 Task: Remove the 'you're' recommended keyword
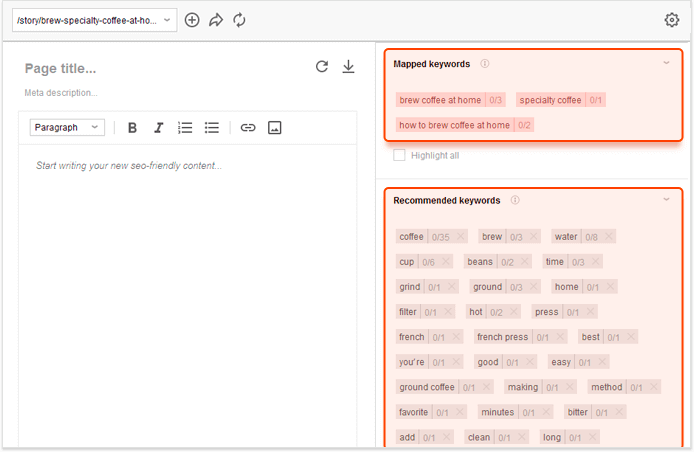(x=456, y=362)
